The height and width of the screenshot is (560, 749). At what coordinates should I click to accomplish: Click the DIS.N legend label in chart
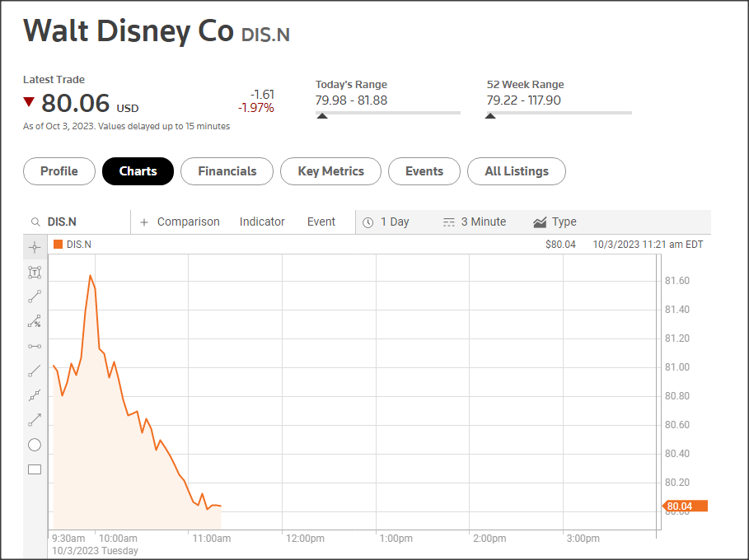click(x=79, y=245)
